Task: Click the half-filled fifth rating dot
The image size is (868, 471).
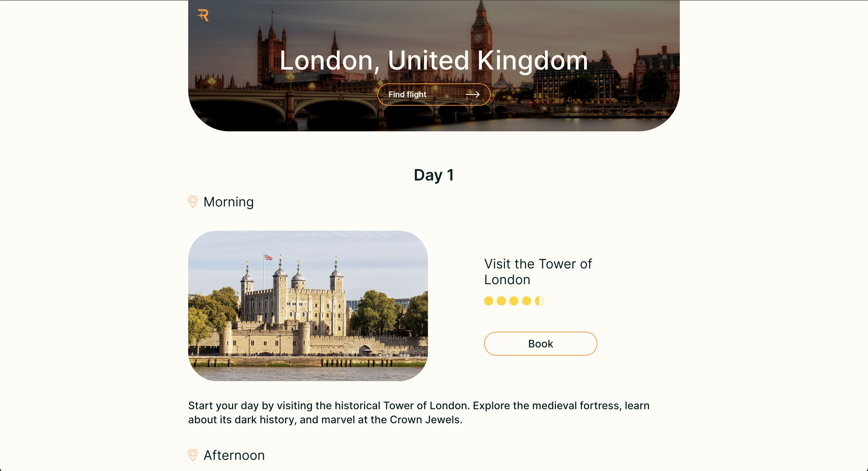Action: pos(539,301)
